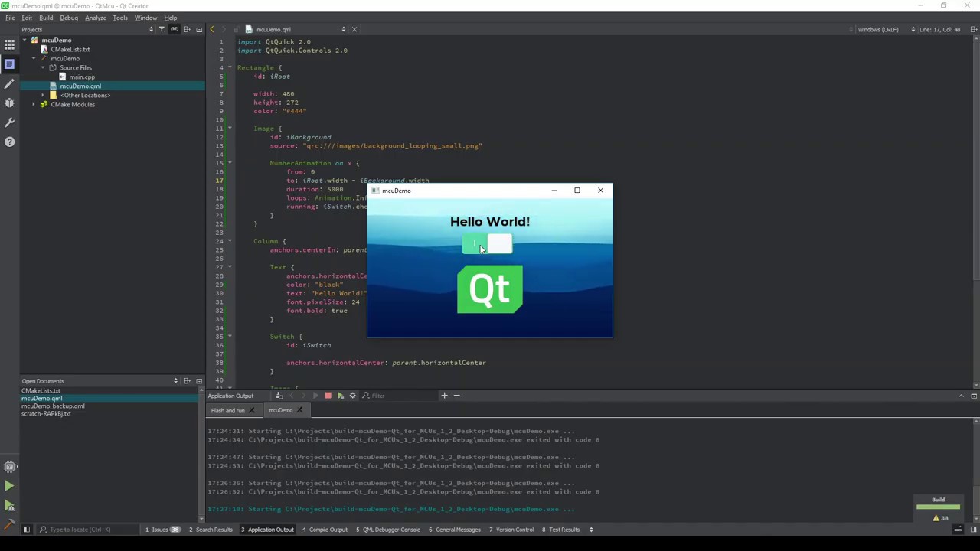Open the Compile Output pane
This screenshot has height=551, width=980.
(325, 530)
